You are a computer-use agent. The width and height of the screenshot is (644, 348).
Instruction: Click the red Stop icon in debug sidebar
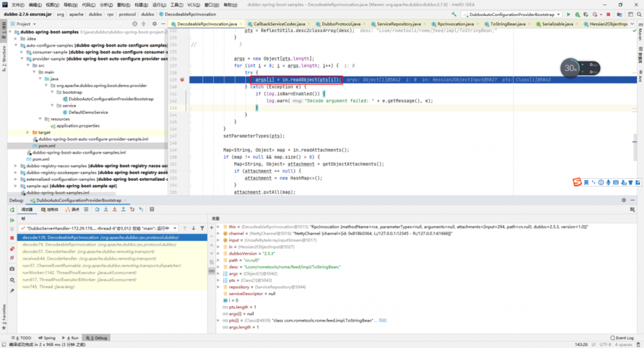coord(12,238)
